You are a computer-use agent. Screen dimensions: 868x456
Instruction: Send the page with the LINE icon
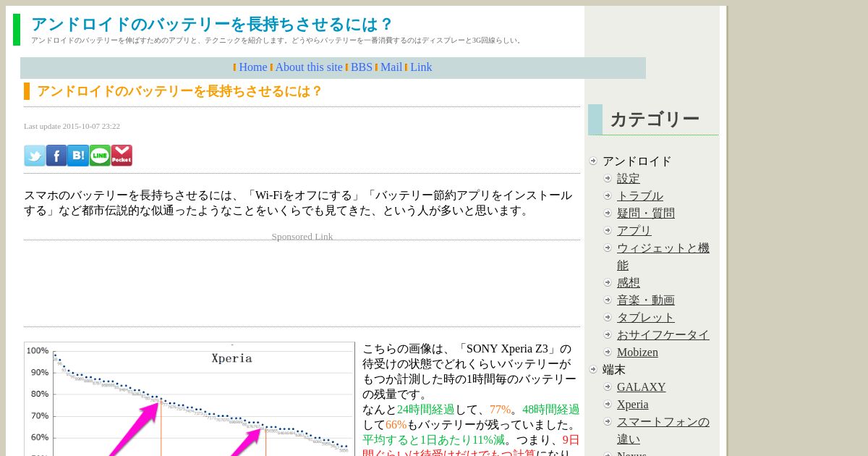point(100,156)
